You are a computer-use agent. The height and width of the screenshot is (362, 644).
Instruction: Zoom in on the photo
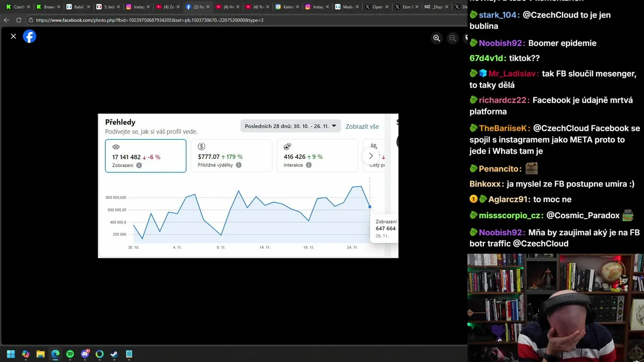pyautogui.click(x=437, y=38)
